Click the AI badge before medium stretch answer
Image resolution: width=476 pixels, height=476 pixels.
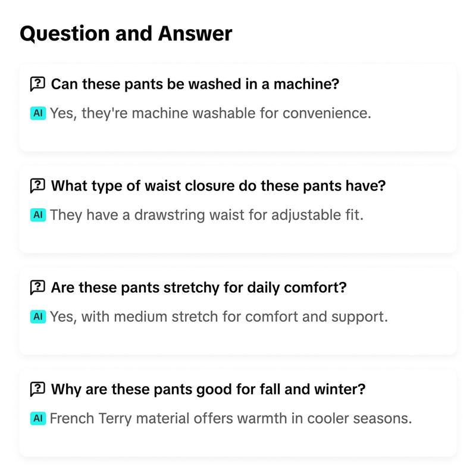[38, 317]
